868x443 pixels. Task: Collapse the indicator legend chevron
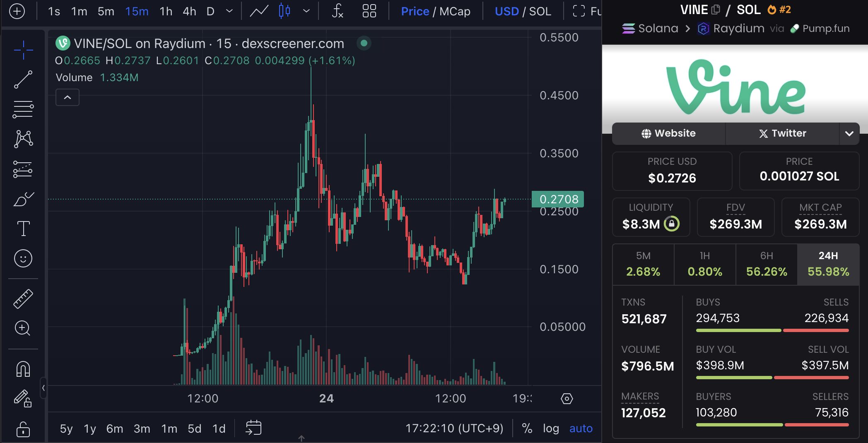(68, 98)
